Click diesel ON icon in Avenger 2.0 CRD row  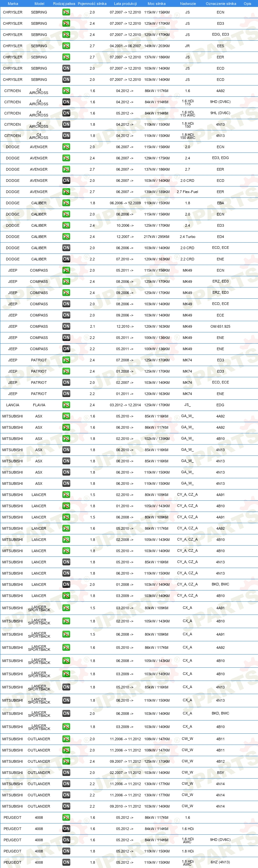(x=66, y=181)
